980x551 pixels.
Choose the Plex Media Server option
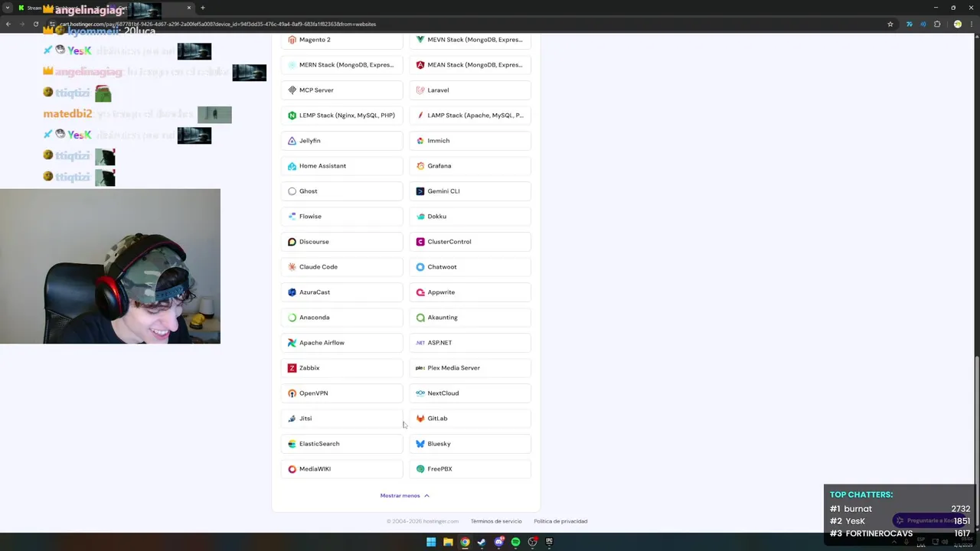point(471,368)
